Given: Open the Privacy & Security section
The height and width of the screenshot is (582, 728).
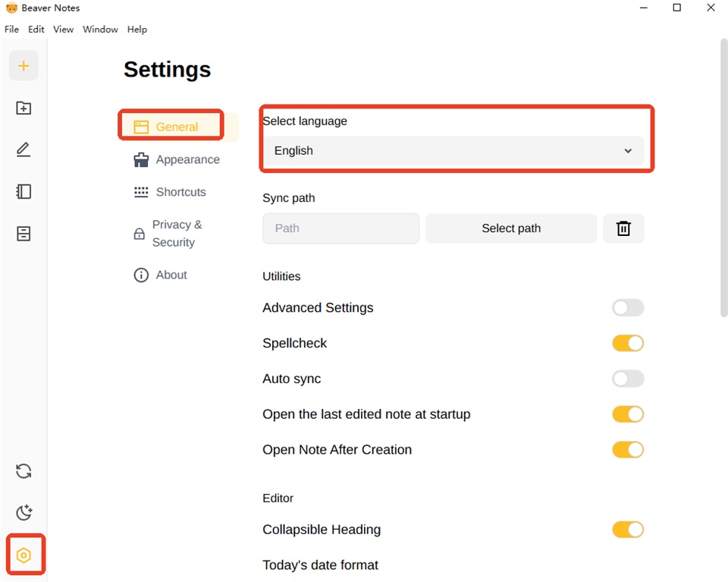Looking at the screenshot, I should 168,233.
